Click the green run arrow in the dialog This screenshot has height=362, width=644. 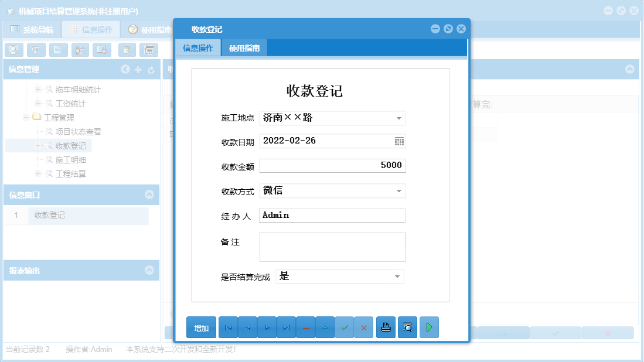click(x=429, y=327)
